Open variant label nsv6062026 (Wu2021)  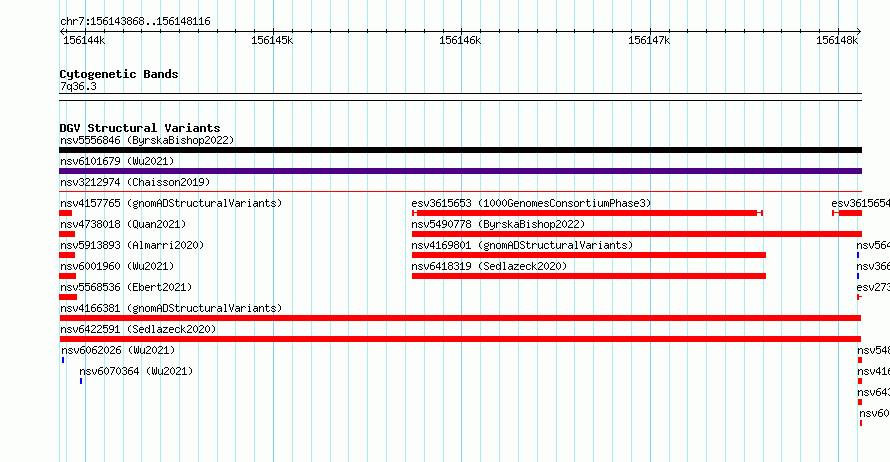tap(118, 350)
